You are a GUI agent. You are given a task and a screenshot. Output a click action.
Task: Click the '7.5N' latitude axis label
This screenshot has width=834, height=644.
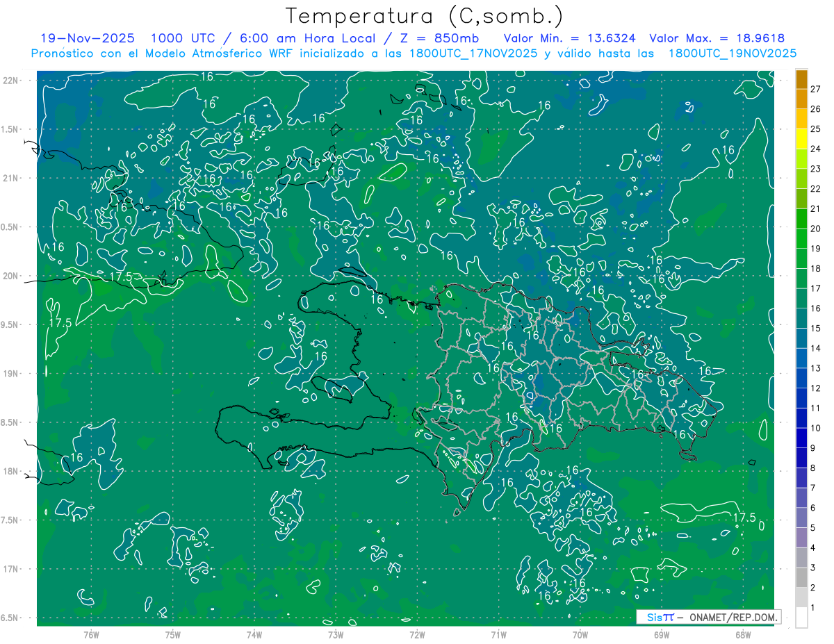pos(10,520)
